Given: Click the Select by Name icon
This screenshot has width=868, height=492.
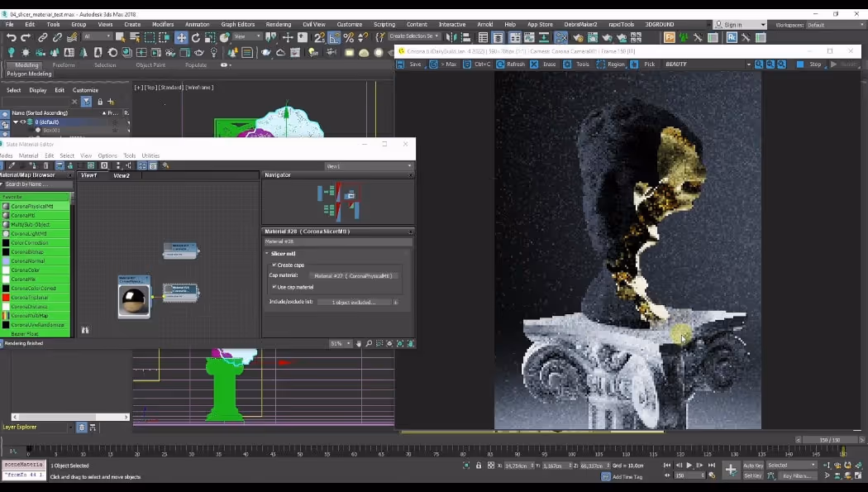Looking at the screenshot, I should tap(135, 38).
